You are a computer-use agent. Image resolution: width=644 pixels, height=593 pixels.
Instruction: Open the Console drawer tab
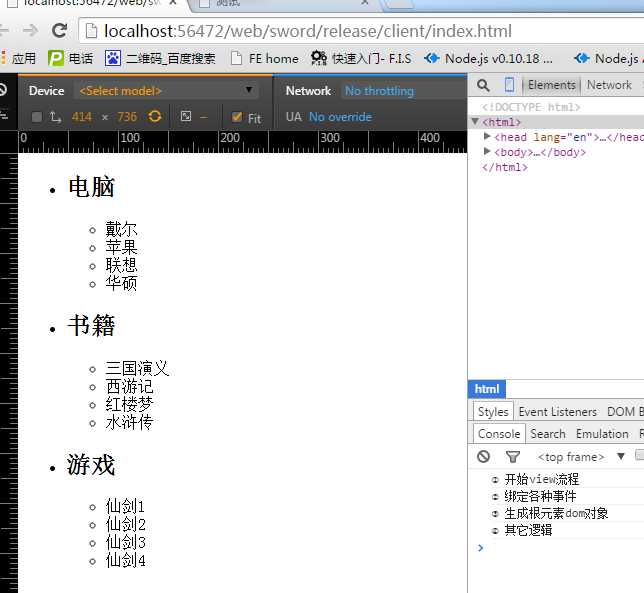[x=499, y=434]
